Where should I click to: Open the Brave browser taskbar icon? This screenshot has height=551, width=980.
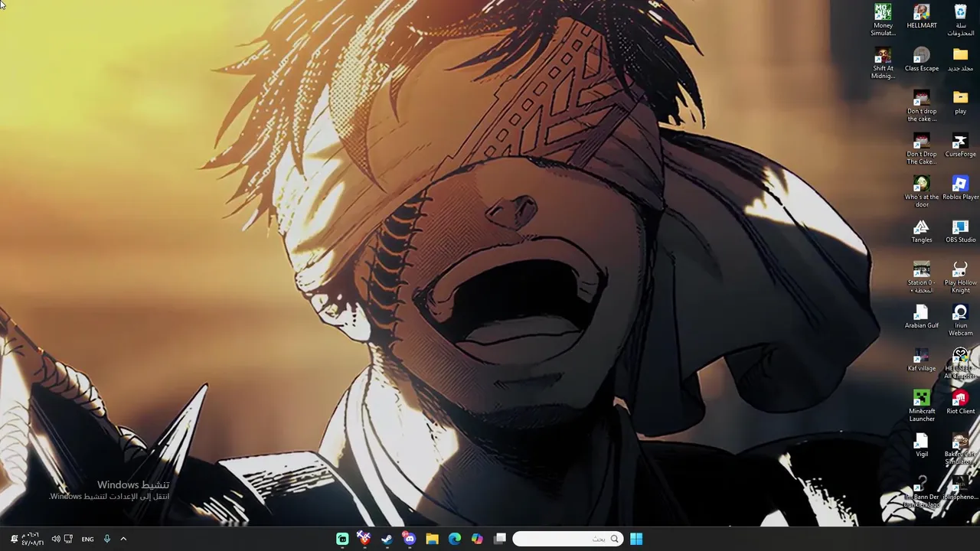(x=364, y=539)
